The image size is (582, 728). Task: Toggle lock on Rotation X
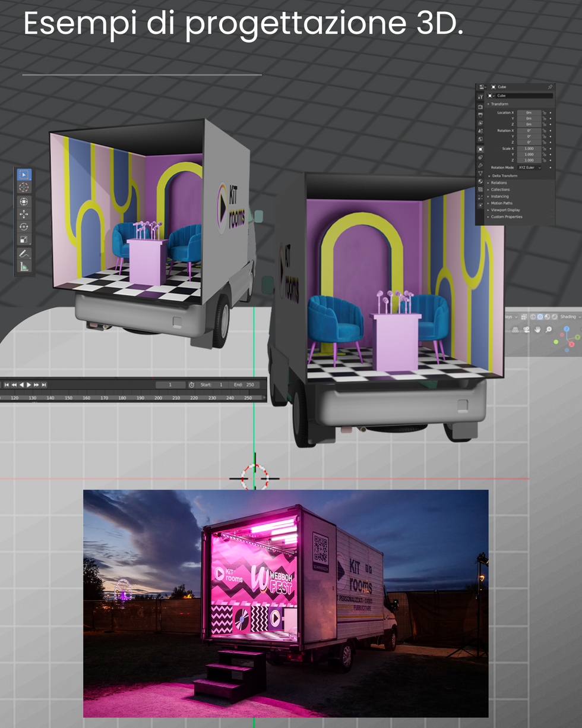coord(544,131)
